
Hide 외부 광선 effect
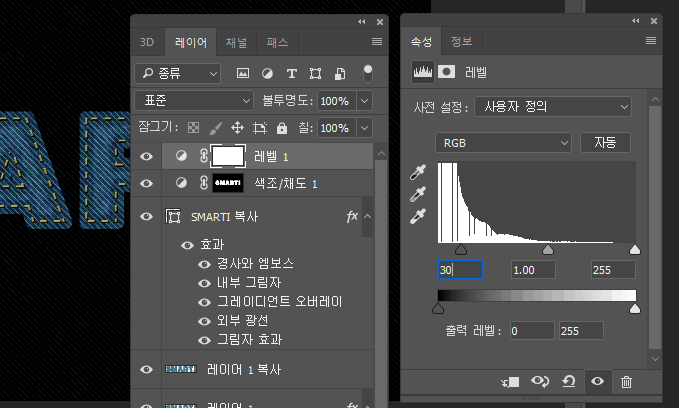(x=204, y=321)
